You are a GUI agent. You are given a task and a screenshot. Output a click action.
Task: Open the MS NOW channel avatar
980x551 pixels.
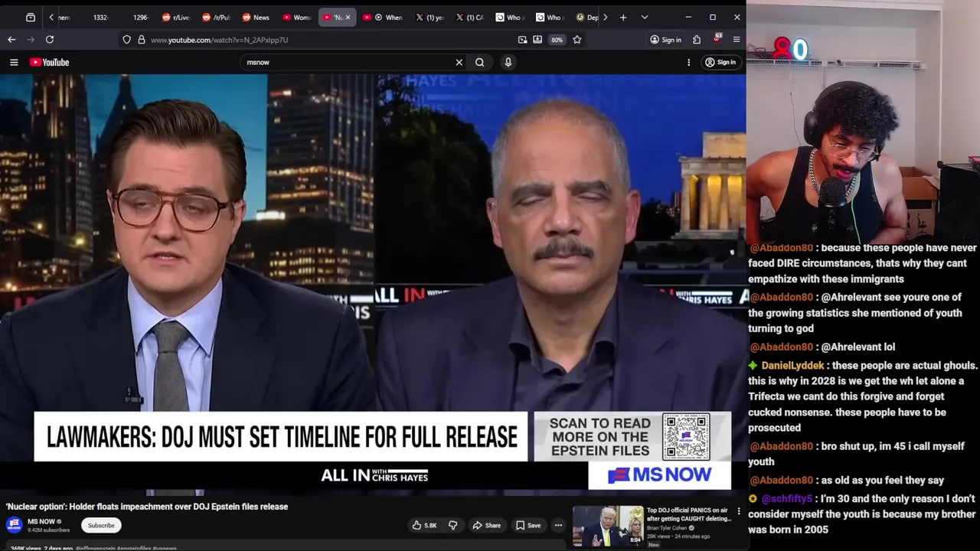point(14,525)
